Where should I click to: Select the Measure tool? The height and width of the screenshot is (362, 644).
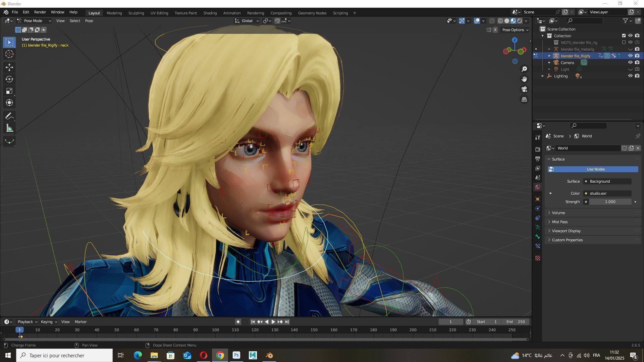(x=9, y=128)
